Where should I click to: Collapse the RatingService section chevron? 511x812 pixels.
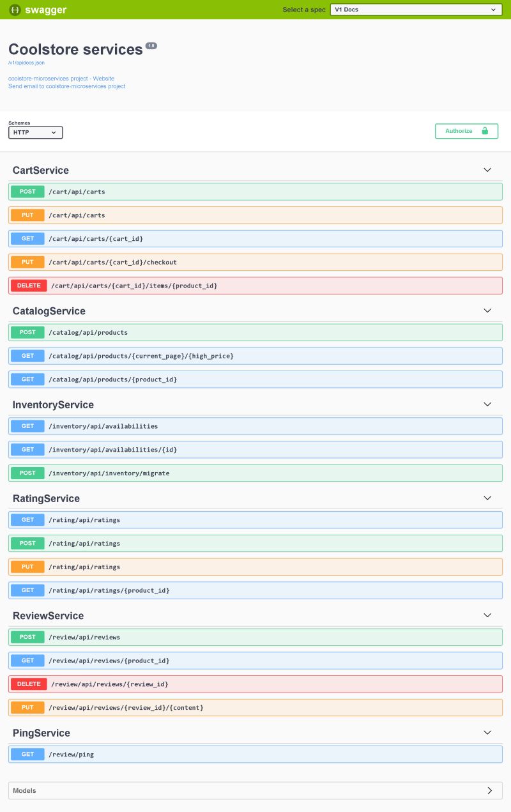coord(487,498)
